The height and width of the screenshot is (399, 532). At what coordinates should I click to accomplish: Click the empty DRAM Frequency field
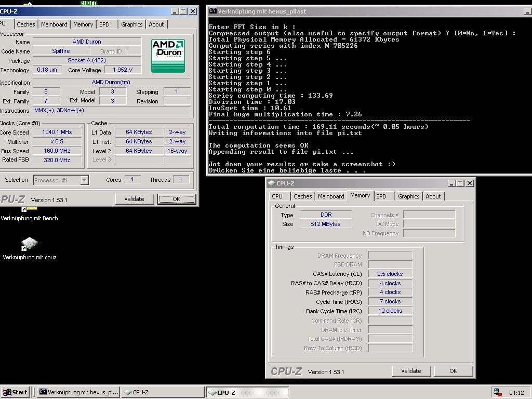[390, 256]
